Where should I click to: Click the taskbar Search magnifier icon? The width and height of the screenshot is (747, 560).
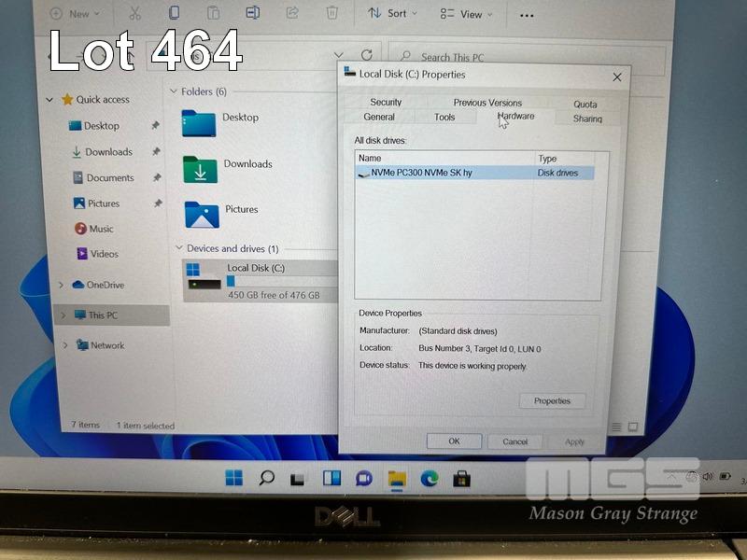(266, 479)
